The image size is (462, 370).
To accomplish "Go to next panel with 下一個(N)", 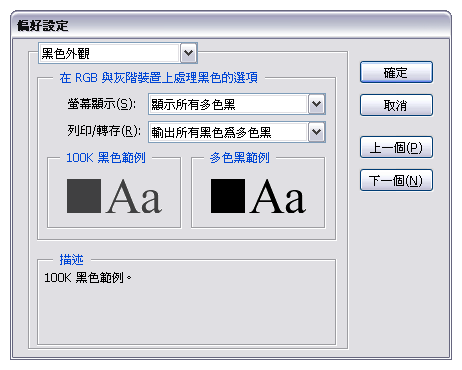I will (396, 180).
